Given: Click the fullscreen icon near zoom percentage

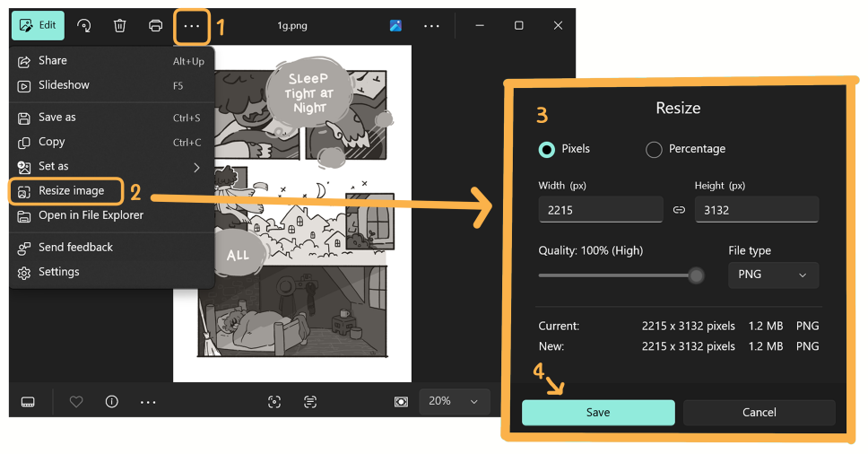Looking at the screenshot, I should tap(402, 401).
